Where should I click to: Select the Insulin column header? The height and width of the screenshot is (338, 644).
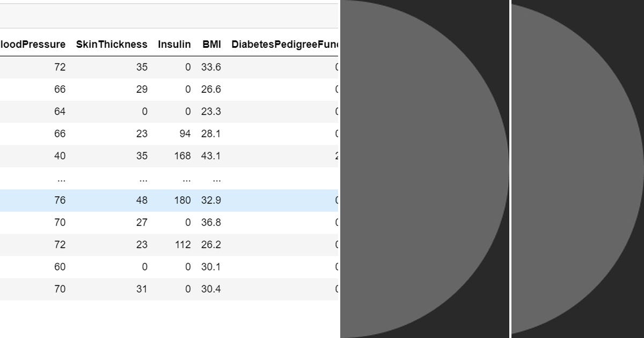coord(174,45)
